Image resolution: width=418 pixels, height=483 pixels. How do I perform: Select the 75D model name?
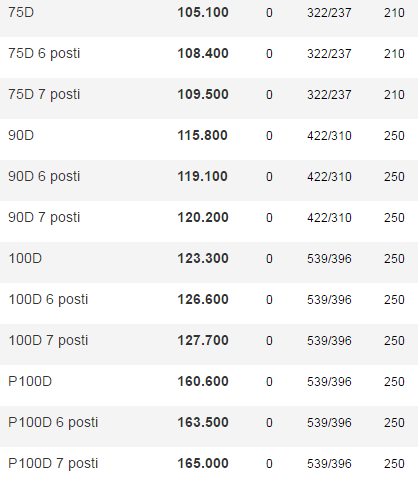pos(21,13)
